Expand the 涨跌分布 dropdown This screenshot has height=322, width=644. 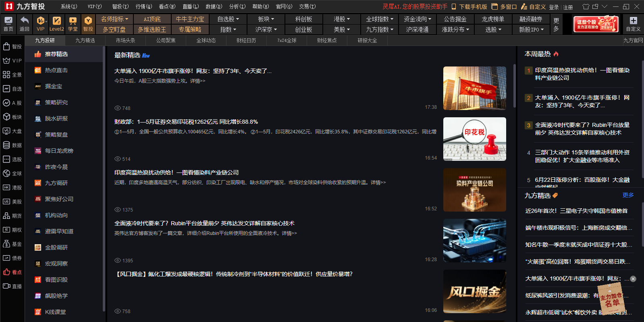(x=455, y=29)
